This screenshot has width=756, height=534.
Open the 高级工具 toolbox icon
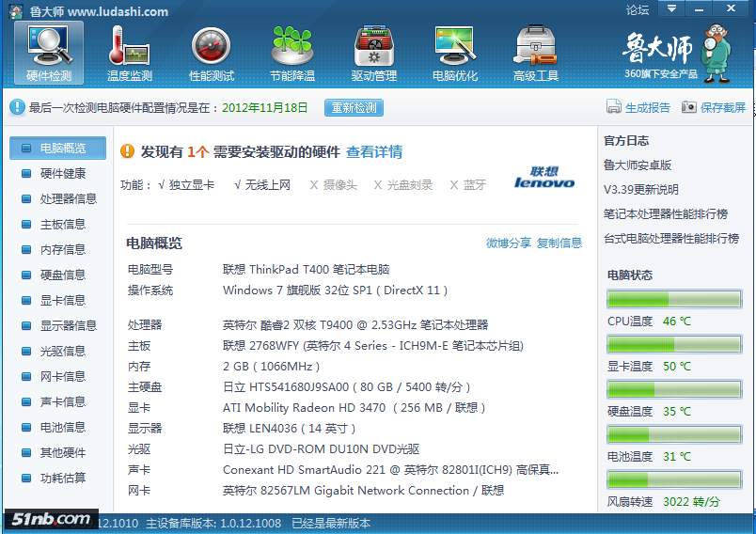(536, 46)
